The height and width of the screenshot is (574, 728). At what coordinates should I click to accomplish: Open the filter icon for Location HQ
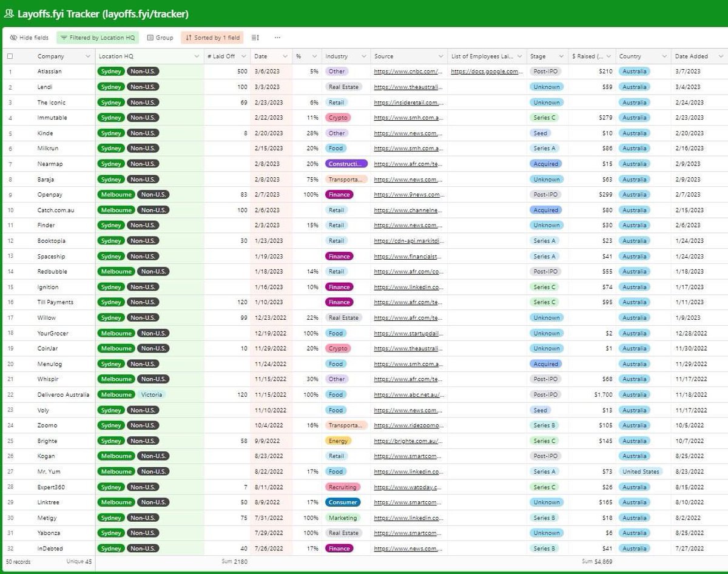coord(64,38)
